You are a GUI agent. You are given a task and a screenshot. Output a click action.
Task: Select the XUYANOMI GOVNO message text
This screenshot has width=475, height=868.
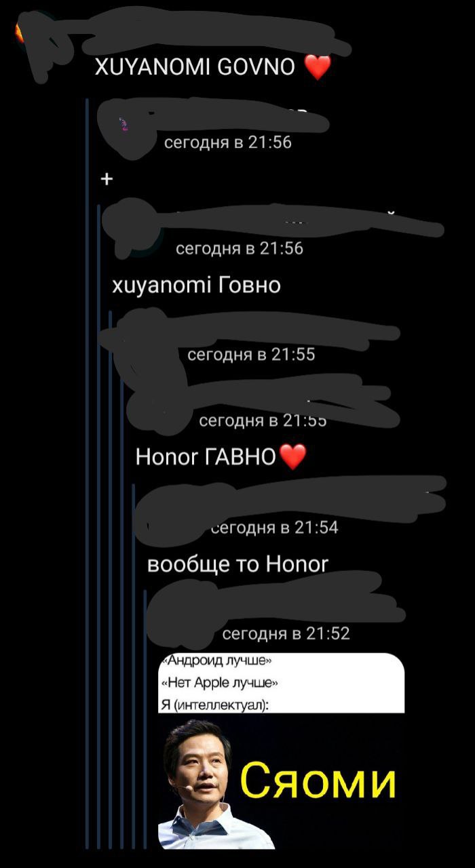pos(197,67)
